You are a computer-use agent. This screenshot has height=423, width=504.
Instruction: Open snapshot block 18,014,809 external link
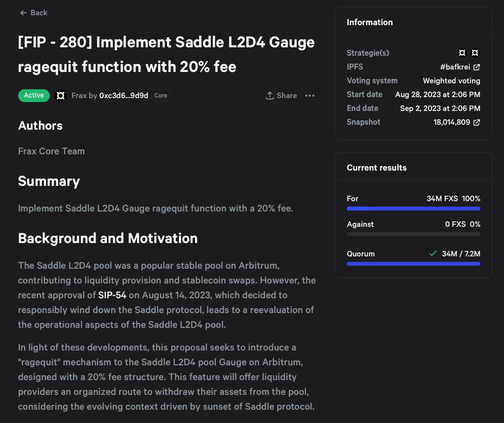tap(456, 122)
